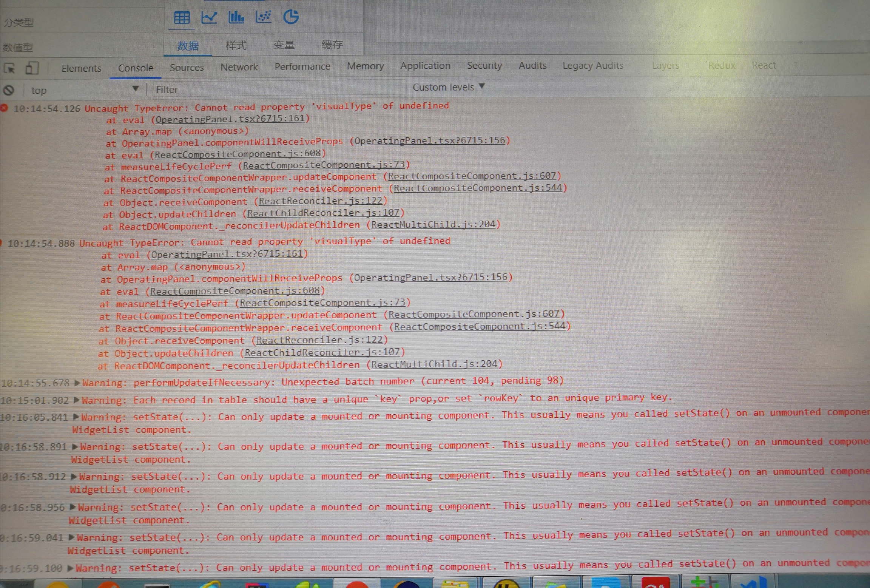The image size is (870, 588).
Task: Open the 缓存 tab
Action: pos(332,45)
